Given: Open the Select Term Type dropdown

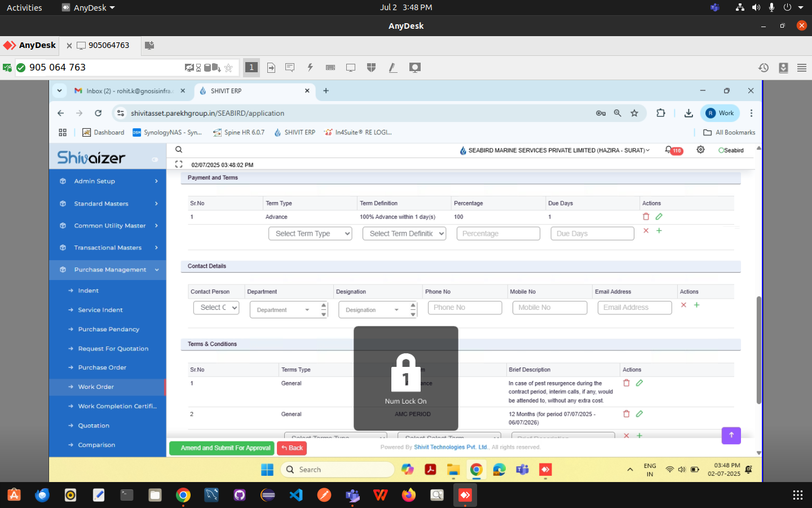Looking at the screenshot, I should click(310, 234).
